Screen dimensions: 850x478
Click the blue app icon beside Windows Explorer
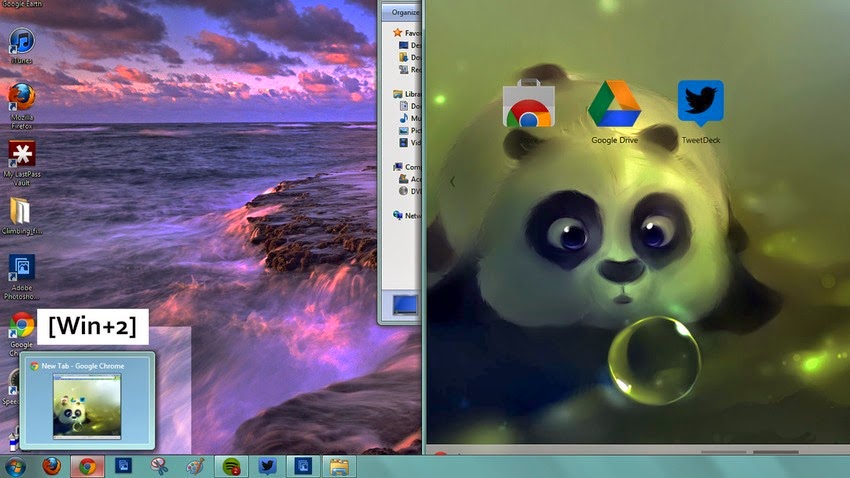pos(303,466)
